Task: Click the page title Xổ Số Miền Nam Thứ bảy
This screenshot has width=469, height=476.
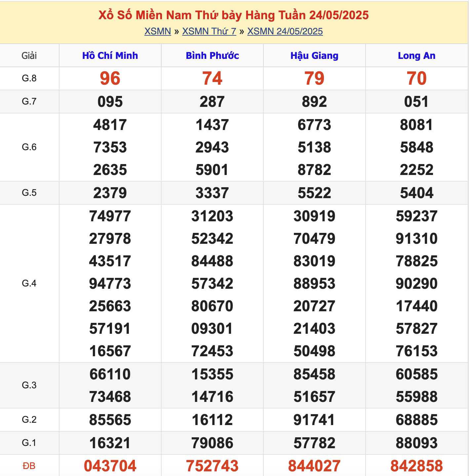Action: coord(234,15)
